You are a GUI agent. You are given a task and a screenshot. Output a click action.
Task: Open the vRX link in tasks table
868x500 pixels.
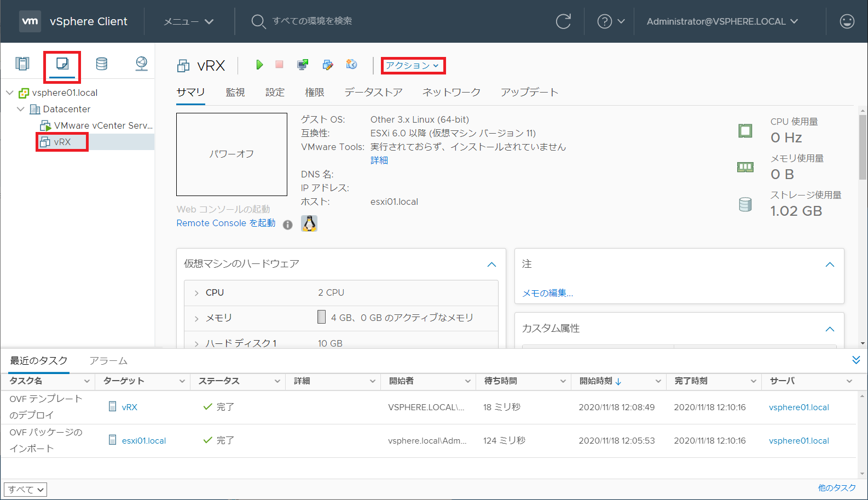pyautogui.click(x=129, y=407)
